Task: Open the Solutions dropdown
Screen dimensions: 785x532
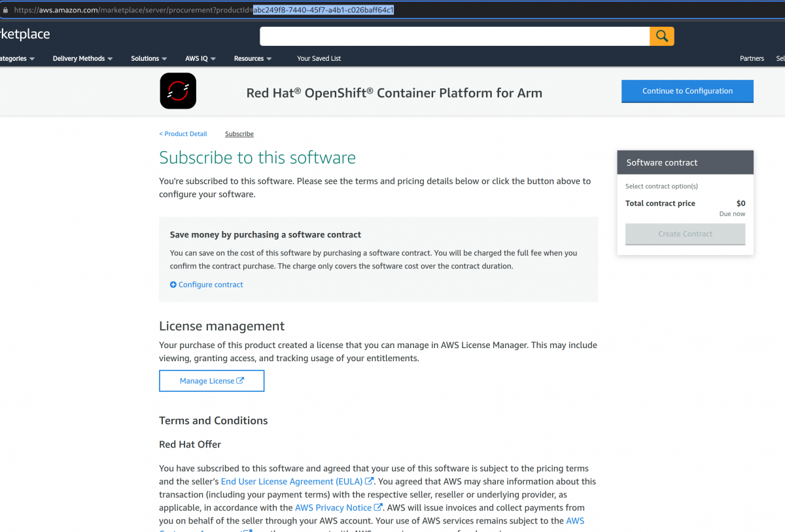Action: (148, 58)
